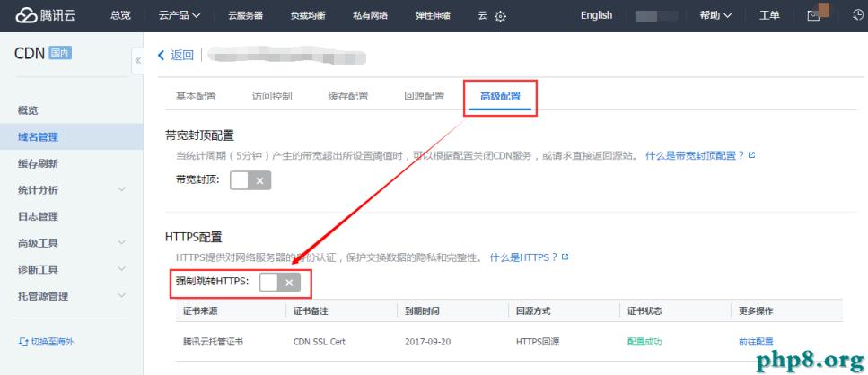Open 负载均衡 in the top navigation
Viewport: 868px width, 375px height.
point(308,15)
